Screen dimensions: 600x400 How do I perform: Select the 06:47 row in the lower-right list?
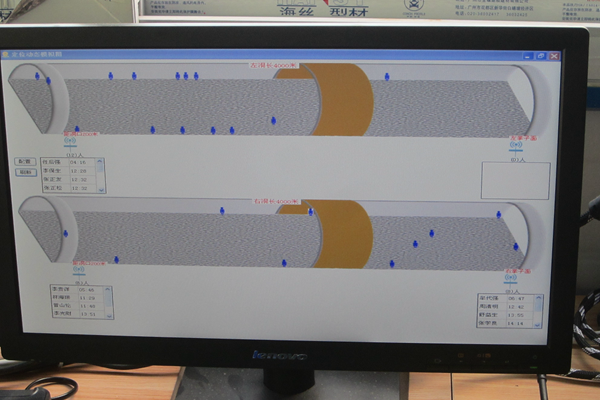point(506,299)
